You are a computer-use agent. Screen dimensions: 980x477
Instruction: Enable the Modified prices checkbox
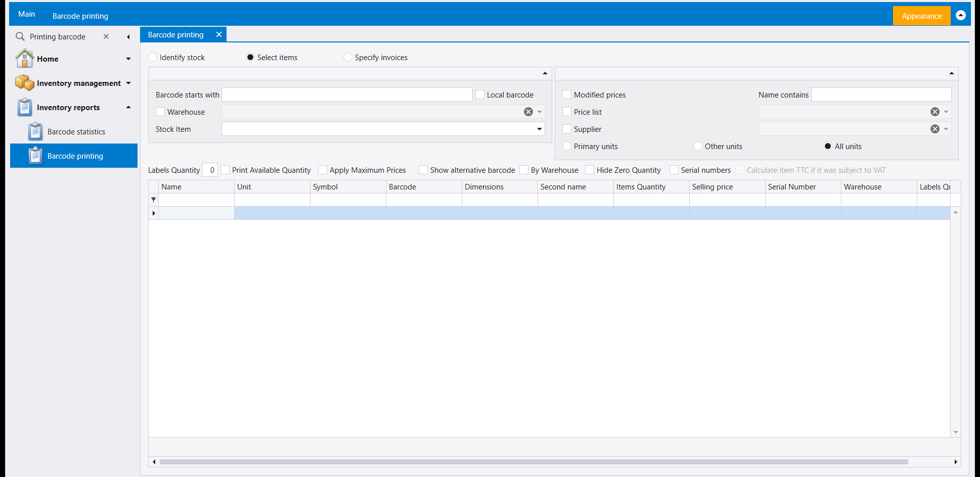coord(567,94)
